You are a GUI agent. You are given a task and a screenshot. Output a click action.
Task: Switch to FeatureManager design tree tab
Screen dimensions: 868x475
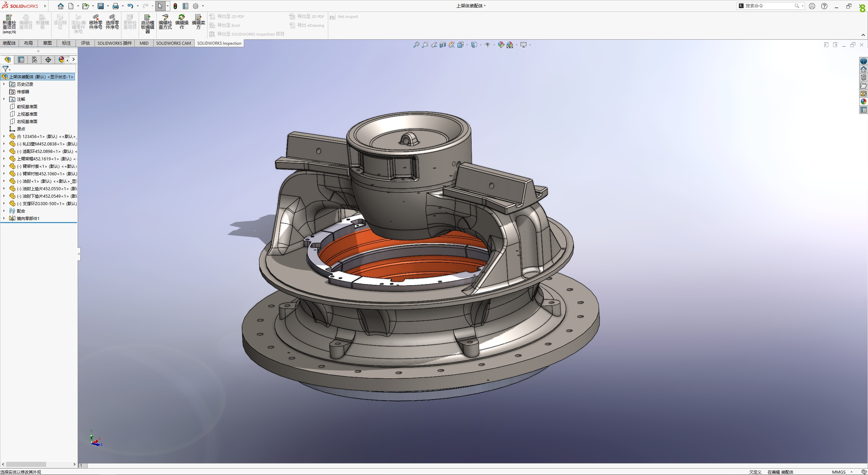(x=7, y=60)
